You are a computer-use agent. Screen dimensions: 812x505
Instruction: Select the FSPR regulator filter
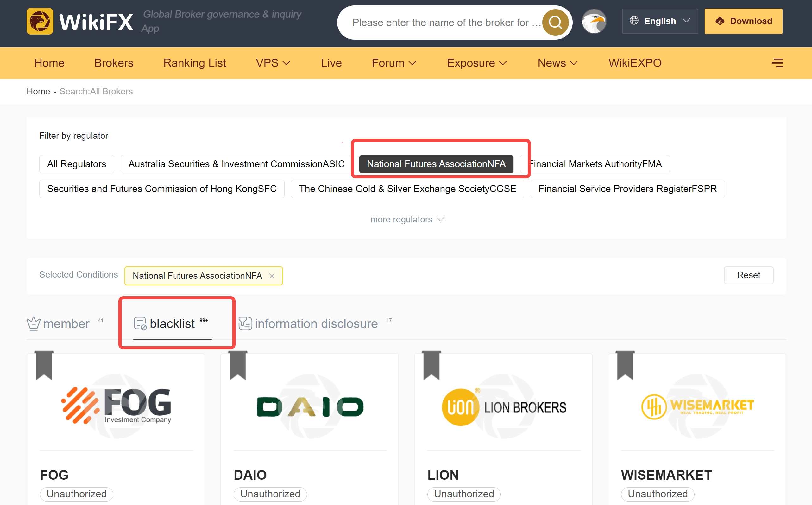click(x=627, y=189)
